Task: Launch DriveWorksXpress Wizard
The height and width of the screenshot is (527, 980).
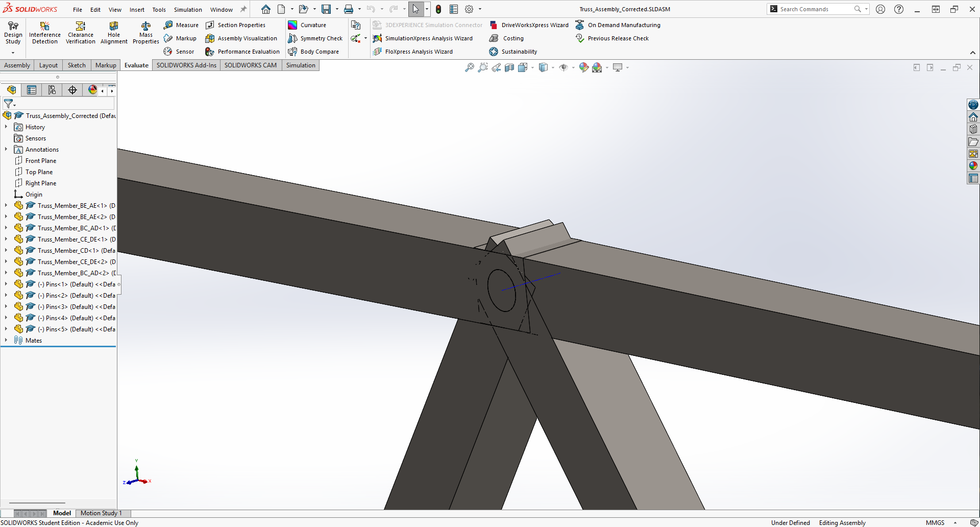Action: [529, 25]
